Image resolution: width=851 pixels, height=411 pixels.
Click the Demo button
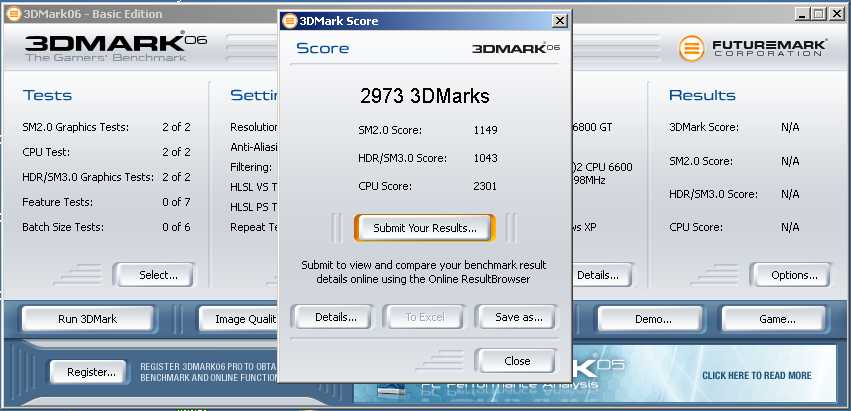pos(650,319)
